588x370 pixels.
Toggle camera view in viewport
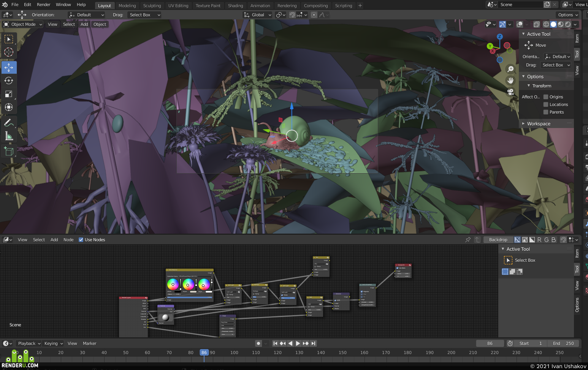tap(510, 92)
